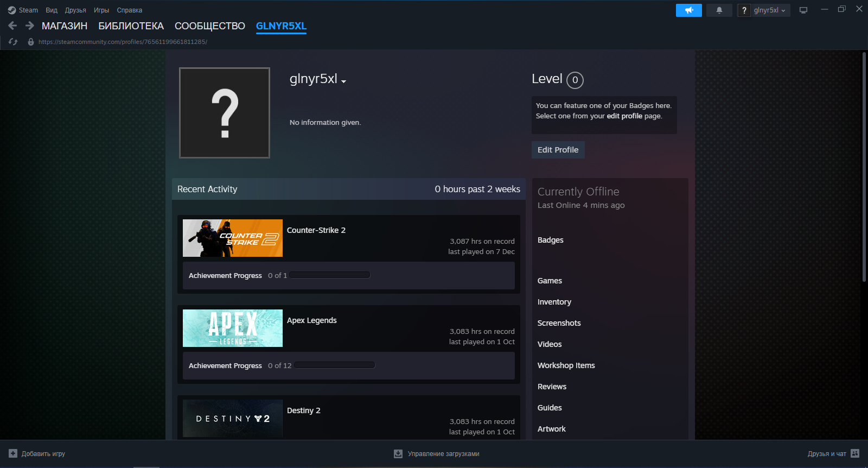
Task: Open the МАГАЗИН tab
Action: pyautogui.click(x=64, y=26)
